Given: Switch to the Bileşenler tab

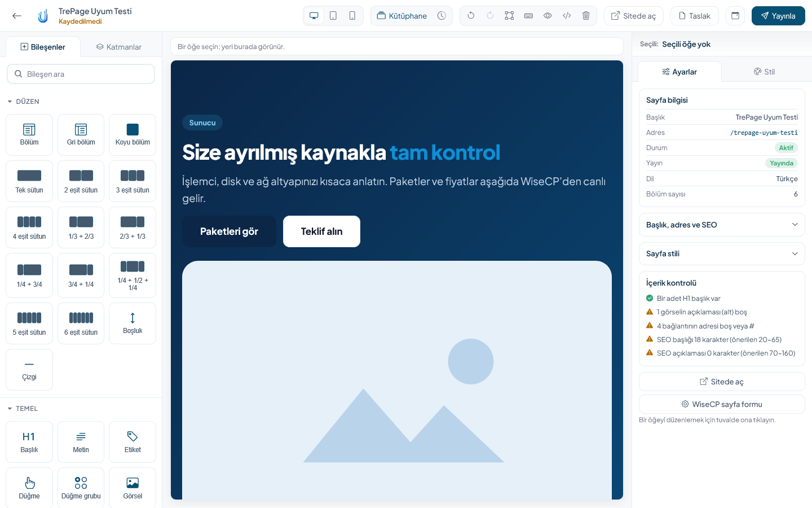Looking at the screenshot, I should (43, 47).
